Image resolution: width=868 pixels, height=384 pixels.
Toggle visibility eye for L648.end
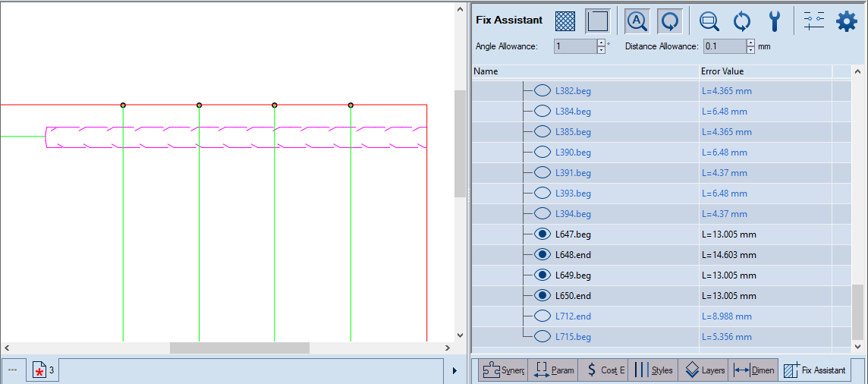click(x=542, y=255)
